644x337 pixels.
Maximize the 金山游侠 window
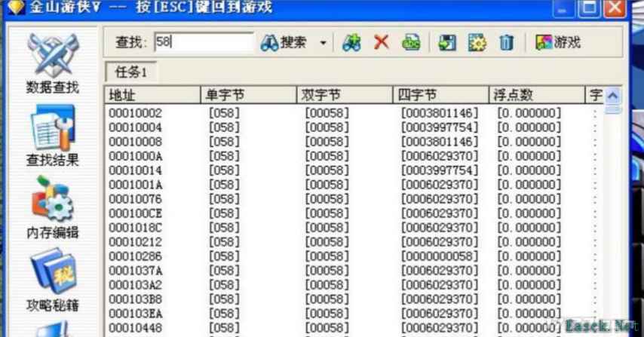589,8
